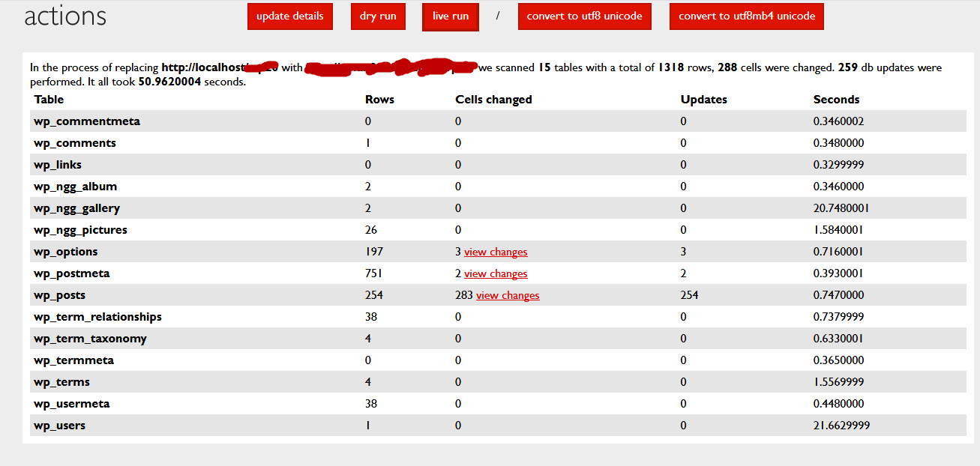Click the update details button
The height and width of the screenshot is (466, 980).
pos(289,16)
